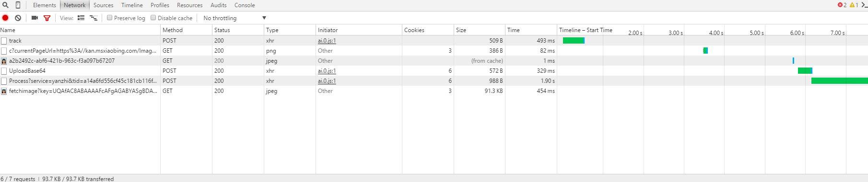
Task: Clear the network log with the clear icon
Action: [x=18, y=18]
